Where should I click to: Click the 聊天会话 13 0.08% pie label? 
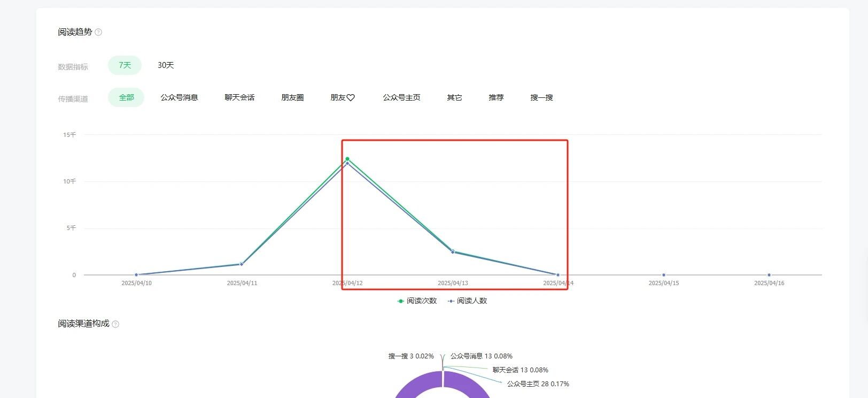[521, 370]
